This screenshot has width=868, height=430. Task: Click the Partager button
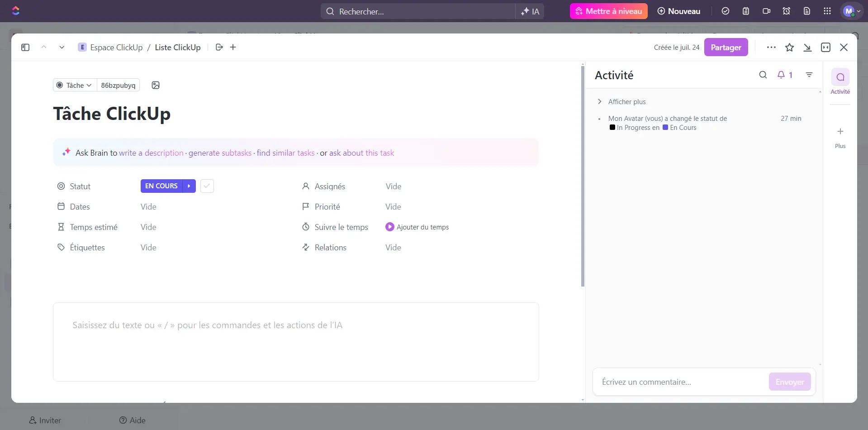(x=726, y=48)
